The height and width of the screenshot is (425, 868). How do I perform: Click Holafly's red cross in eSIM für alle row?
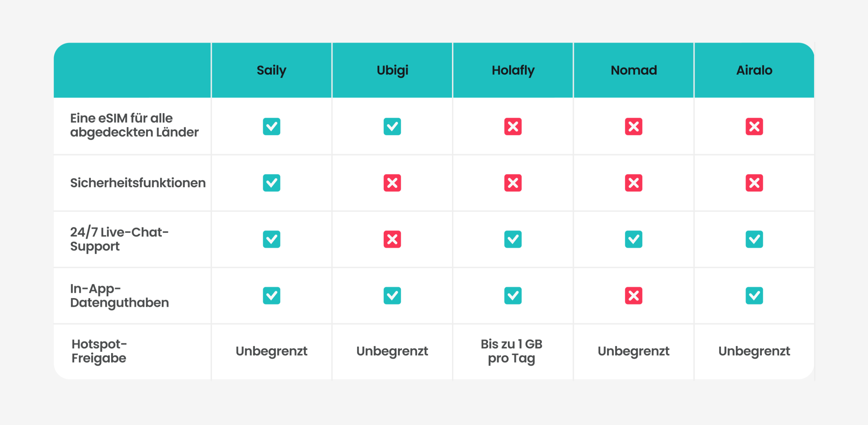(x=513, y=127)
